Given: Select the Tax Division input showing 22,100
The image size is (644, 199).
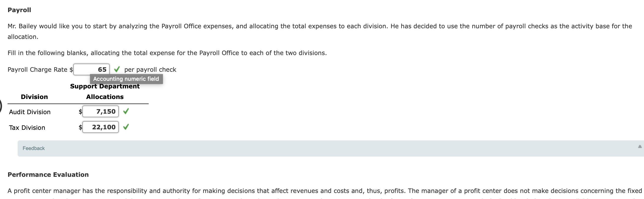Looking at the screenshot, I should tap(100, 127).
